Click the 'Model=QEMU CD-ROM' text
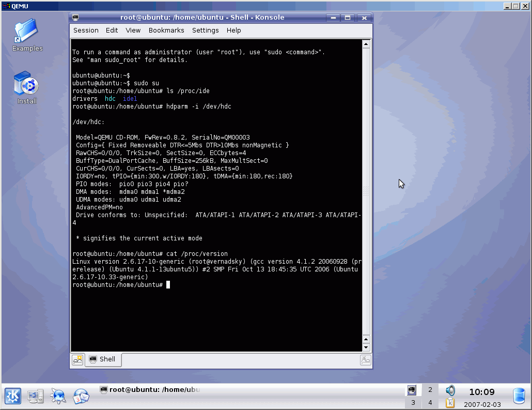Screen dimensions: 532x410 107,137
